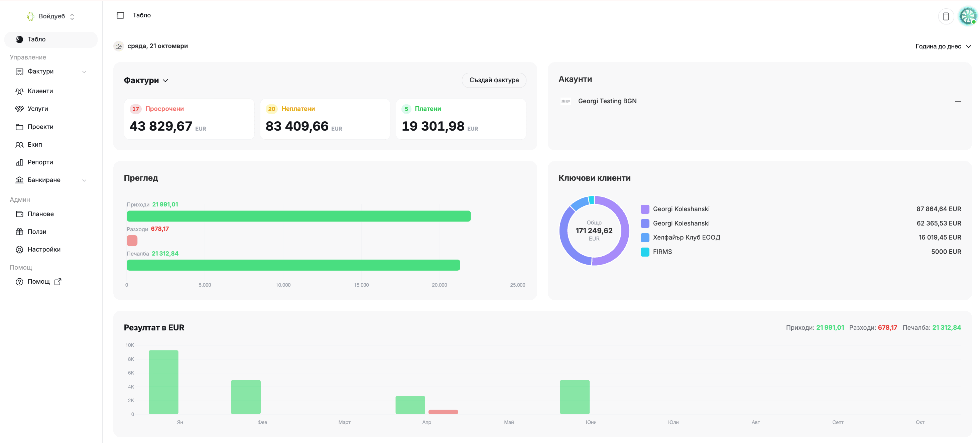Click the Планове wallet icon
The width and height of the screenshot is (980, 443).
[19, 214]
